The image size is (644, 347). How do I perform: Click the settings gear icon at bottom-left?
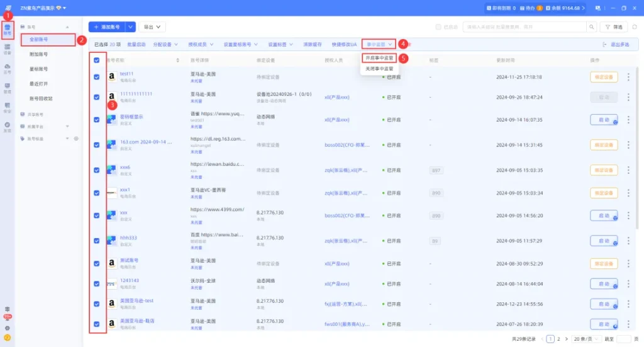pos(7,328)
